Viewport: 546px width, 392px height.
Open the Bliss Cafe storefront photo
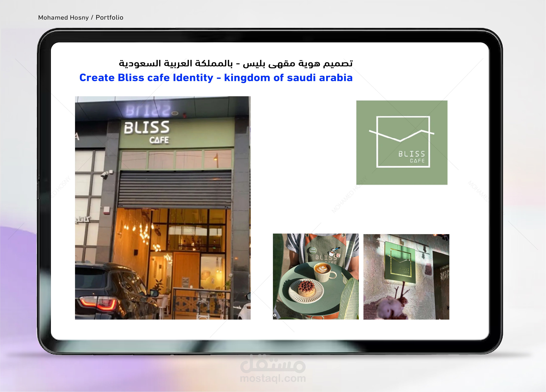(163, 208)
